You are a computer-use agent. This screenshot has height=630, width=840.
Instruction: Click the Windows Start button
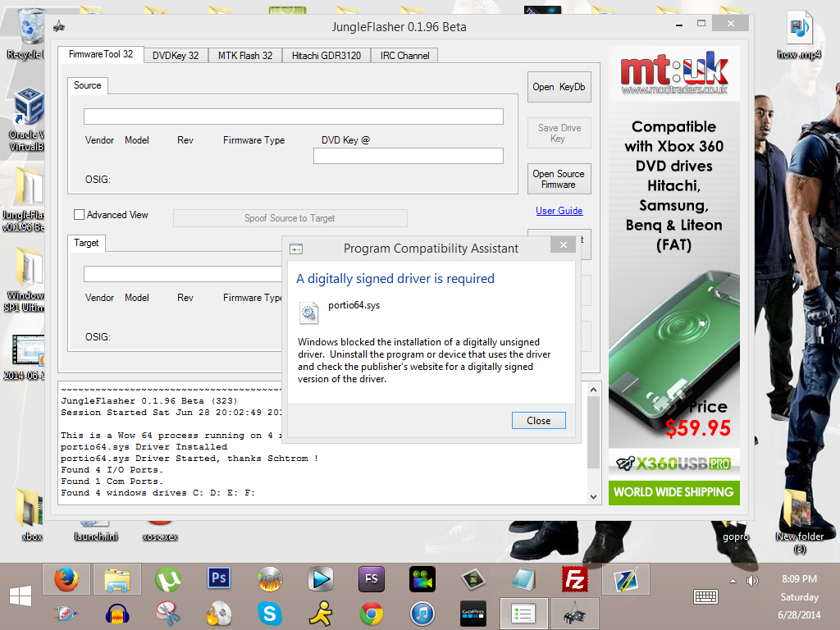point(21,596)
